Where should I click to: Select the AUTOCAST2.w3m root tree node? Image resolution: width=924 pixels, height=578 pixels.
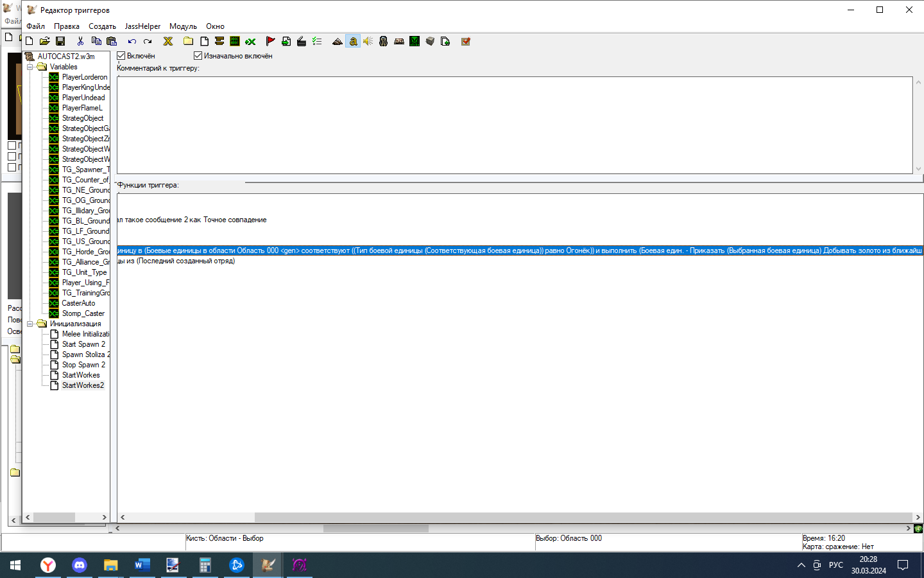click(66, 57)
